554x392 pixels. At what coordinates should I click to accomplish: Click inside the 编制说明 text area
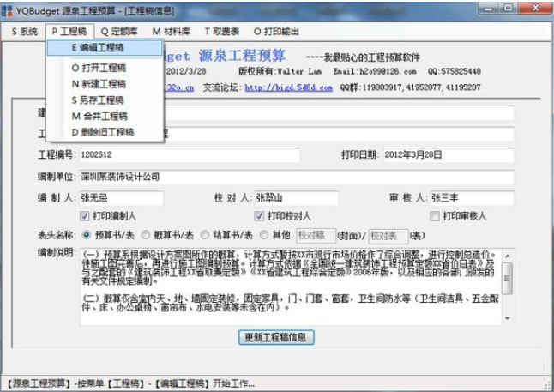click(291, 286)
